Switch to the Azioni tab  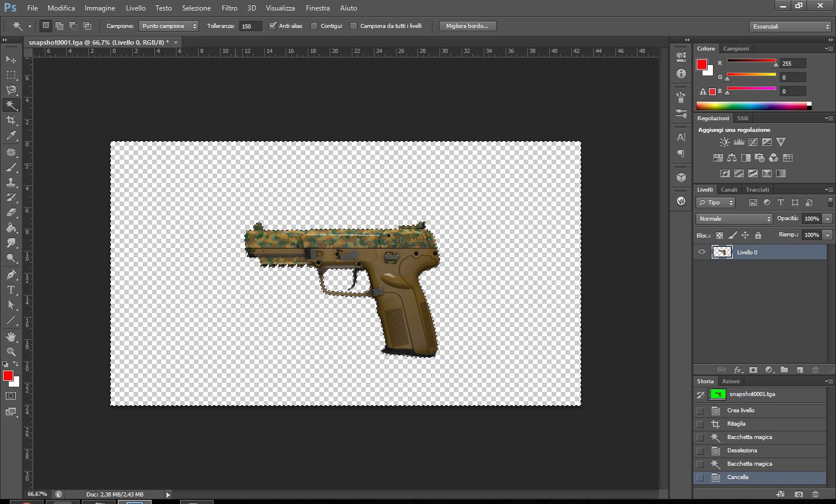click(x=731, y=381)
